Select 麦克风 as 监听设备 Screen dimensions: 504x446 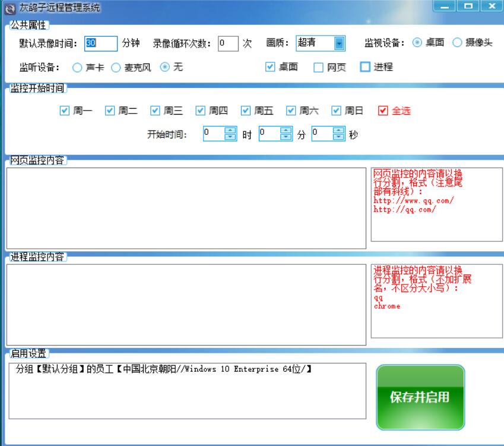click(116, 68)
